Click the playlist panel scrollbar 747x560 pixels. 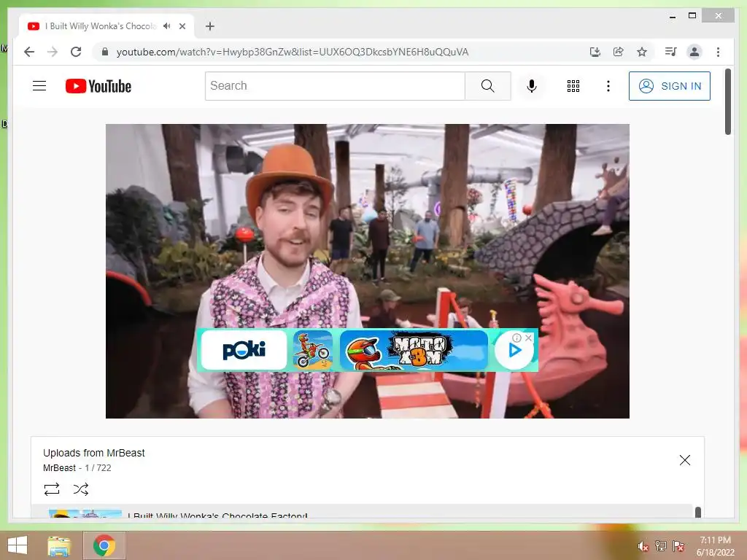(698, 512)
